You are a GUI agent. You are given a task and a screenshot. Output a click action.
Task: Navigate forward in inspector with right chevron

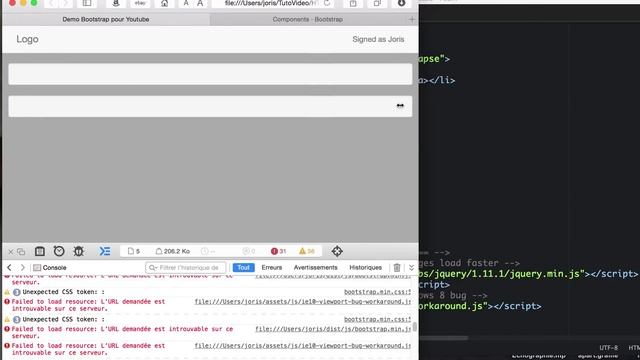[22, 267]
